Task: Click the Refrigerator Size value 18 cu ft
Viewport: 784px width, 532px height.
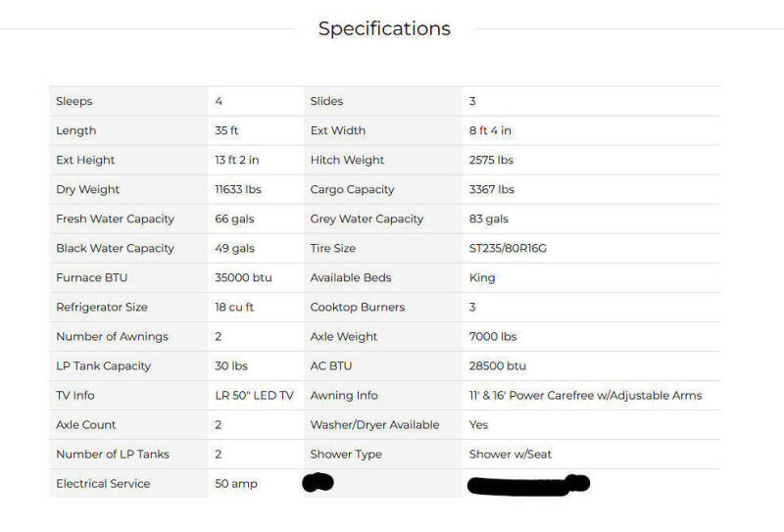Action: (x=234, y=307)
